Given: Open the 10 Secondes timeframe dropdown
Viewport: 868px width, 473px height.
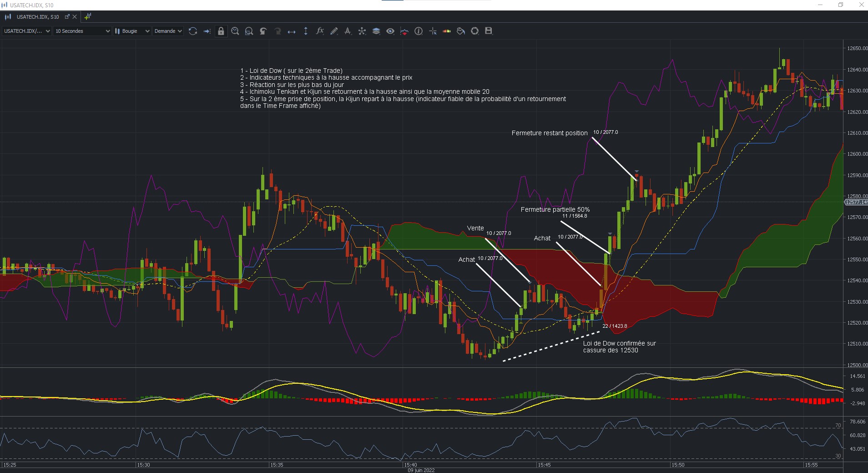Looking at the screenshot, I should tap(82, 31).
